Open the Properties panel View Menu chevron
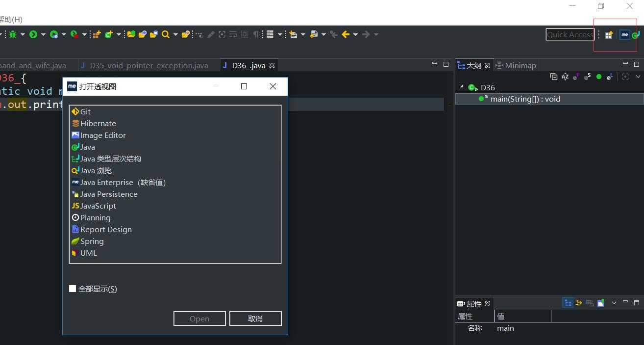This screenshot has height=345, width=644. 614,303
